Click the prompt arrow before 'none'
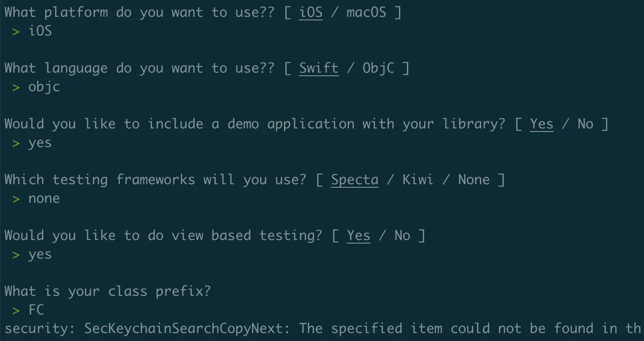 pos(16,199)
